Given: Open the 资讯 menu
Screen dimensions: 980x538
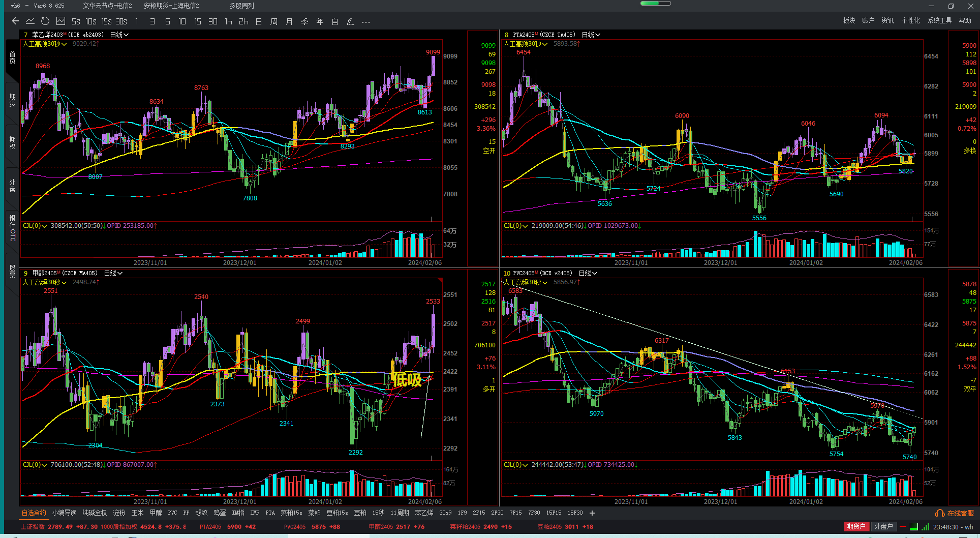Looking at the screenshot, I should click(887, 21).
